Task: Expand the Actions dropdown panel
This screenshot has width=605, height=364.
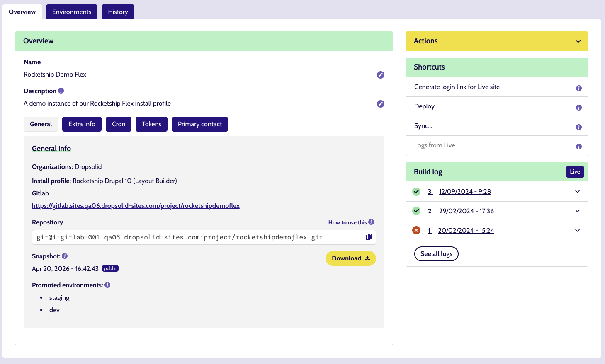Action: coord(497,41)
